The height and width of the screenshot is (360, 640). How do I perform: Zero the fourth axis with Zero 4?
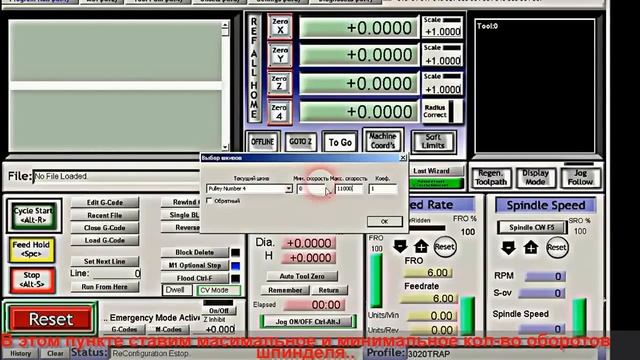coord(280,112)
